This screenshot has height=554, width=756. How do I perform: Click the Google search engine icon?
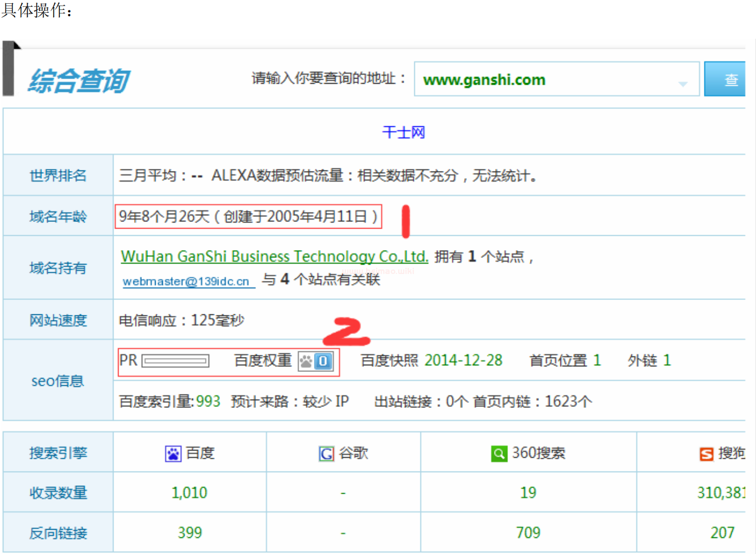pos(326,454)
